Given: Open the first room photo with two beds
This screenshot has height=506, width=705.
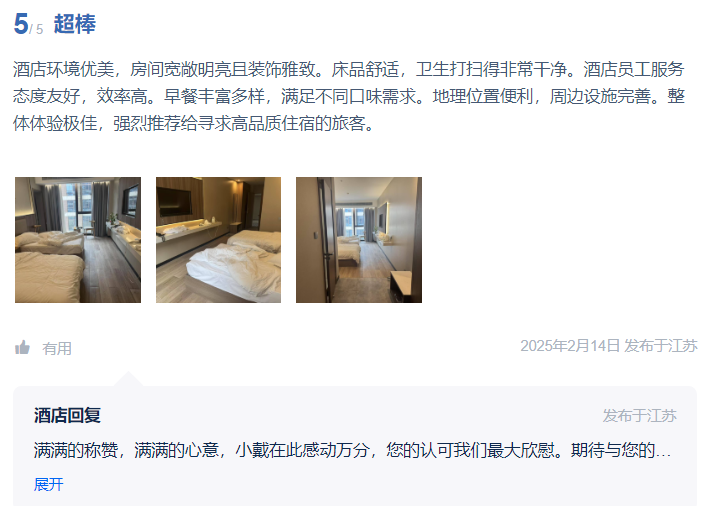Looking at the screenshot, I should tap(78, 240).
